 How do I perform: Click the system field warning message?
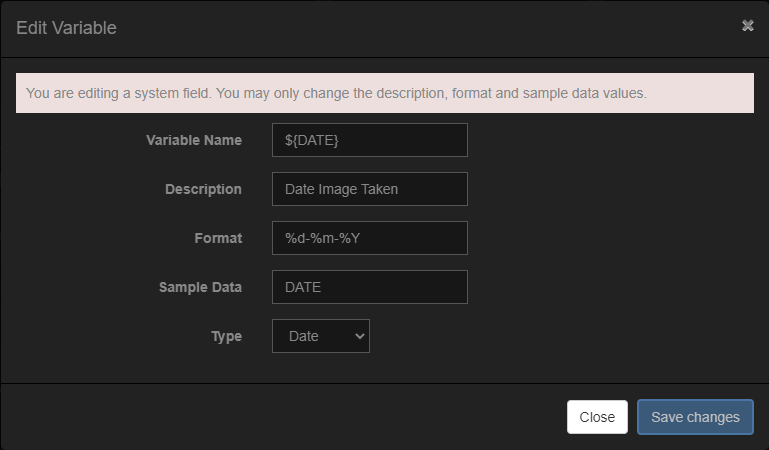tap(384, 93)
